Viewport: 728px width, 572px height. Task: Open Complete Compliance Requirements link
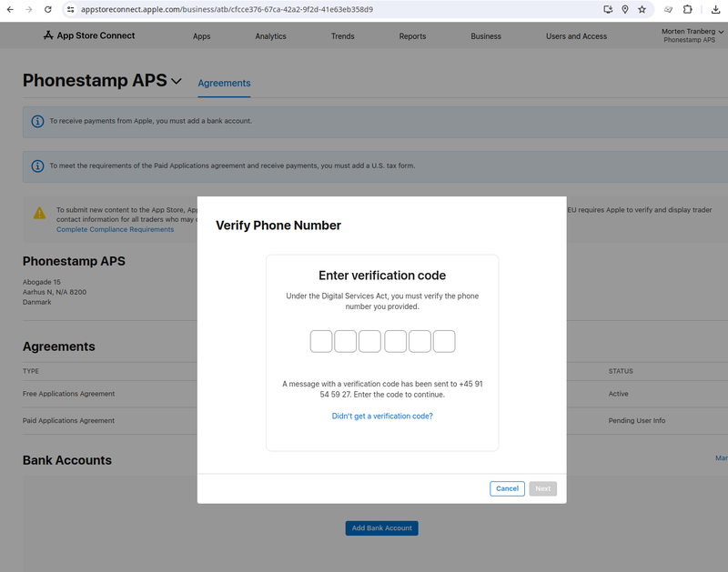pos(116,229)
